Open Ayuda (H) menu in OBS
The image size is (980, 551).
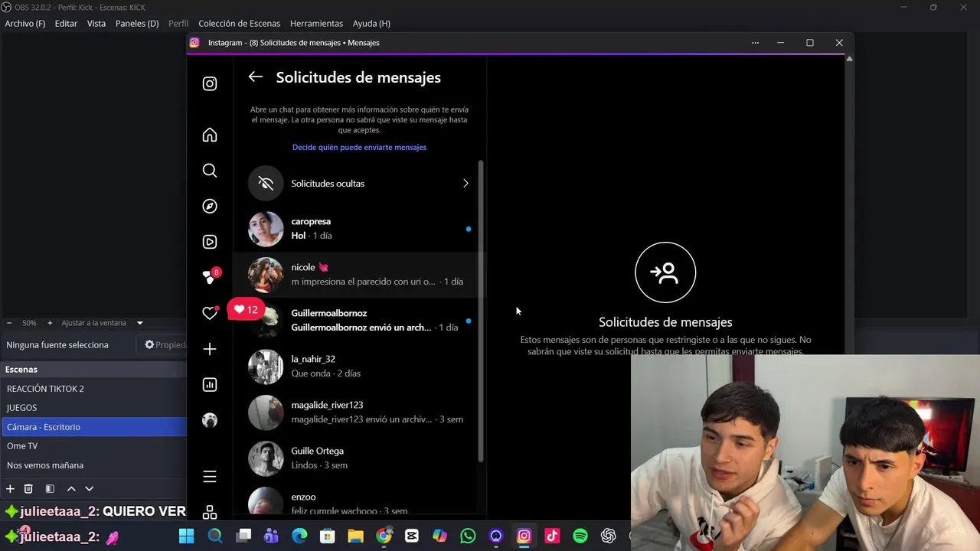[x=371, y=24]
